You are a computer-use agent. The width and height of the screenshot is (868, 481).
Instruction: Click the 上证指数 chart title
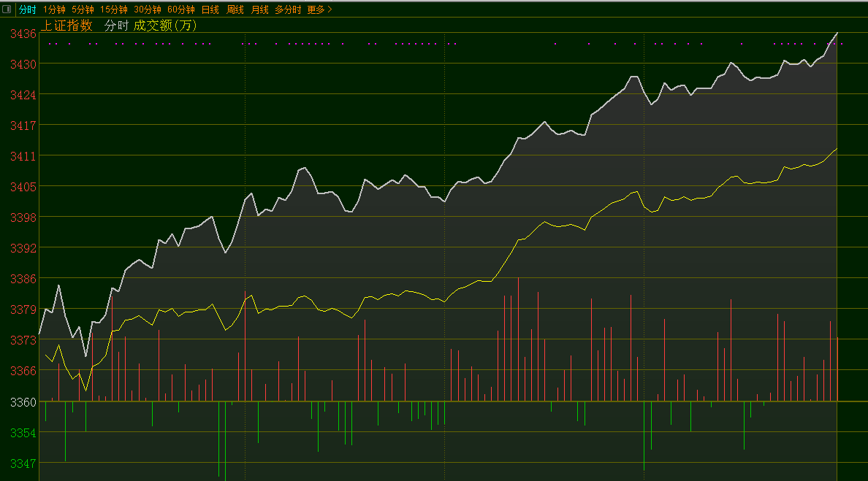pos(66,26)
